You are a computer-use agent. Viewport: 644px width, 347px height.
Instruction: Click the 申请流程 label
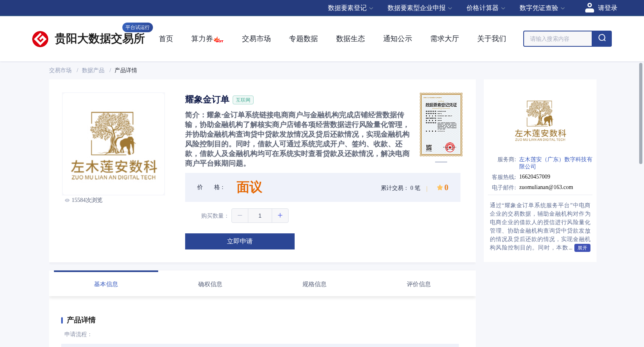coord(78,335)
